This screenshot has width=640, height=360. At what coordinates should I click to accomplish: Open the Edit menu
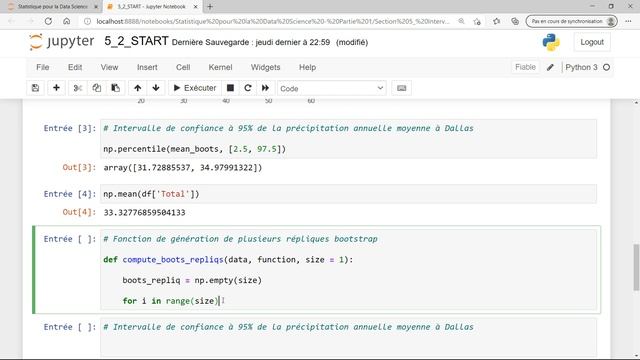click(75, 67)
